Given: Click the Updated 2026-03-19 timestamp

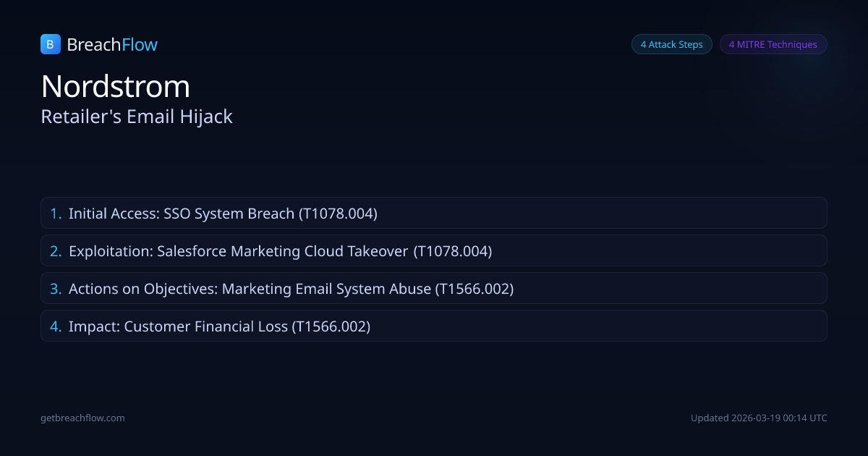Looking at the screenshot, I should [759, 418].
